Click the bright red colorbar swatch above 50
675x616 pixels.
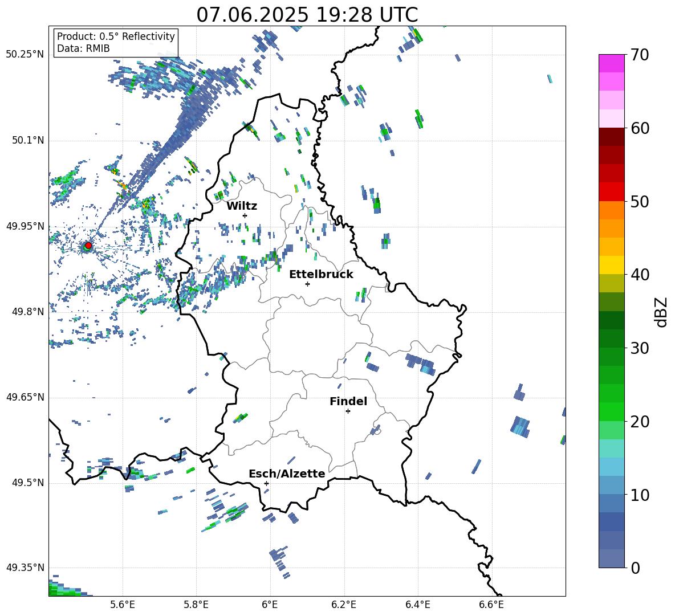coord(612,191)
